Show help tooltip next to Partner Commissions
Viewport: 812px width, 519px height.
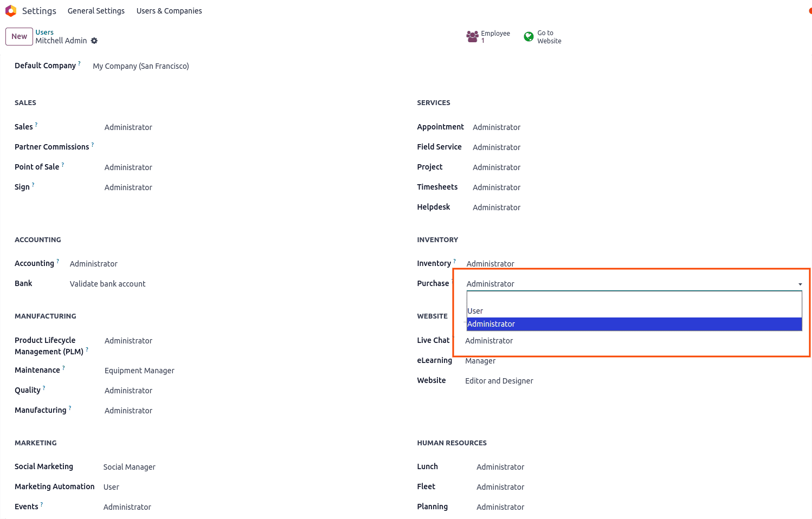coord(93,145)
